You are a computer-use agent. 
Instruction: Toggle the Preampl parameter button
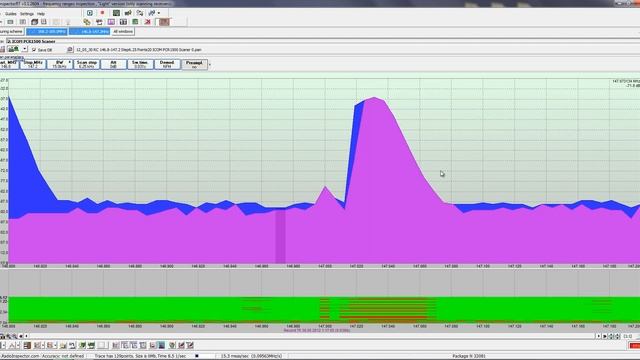(194, 64)
